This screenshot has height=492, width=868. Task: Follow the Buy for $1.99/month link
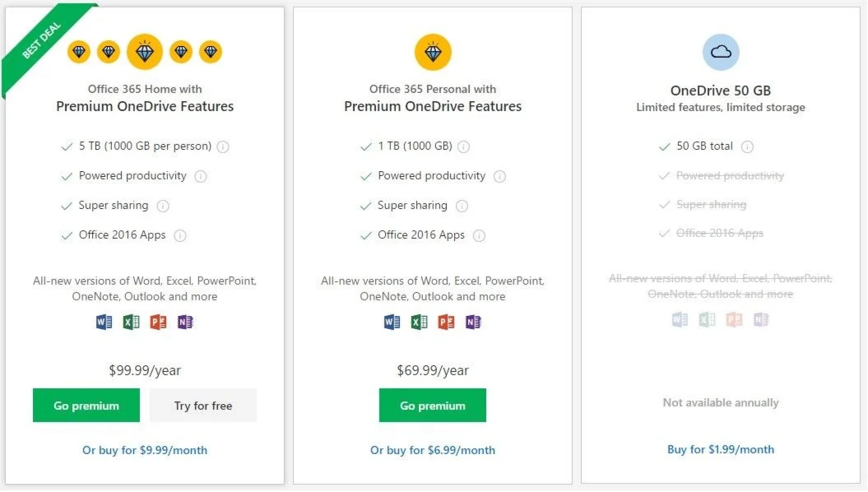pyautogui.click(x=721, y=449)
